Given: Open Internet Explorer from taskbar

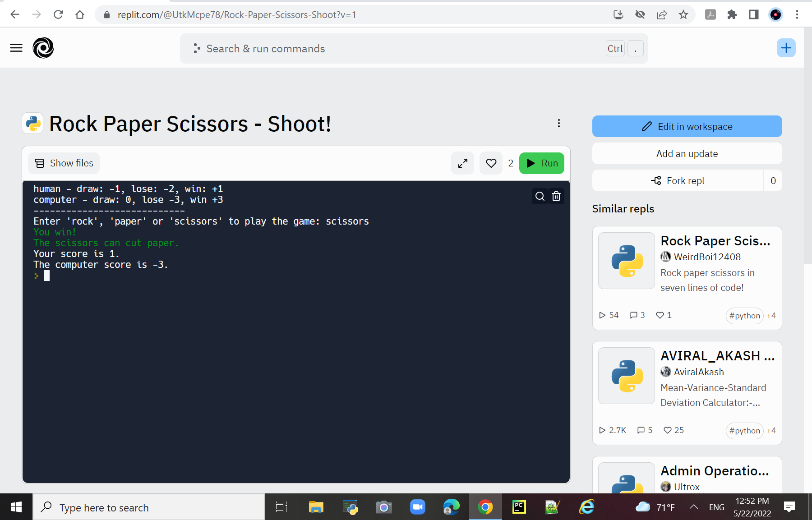Looking at the screenshot, I should (587, 507).
